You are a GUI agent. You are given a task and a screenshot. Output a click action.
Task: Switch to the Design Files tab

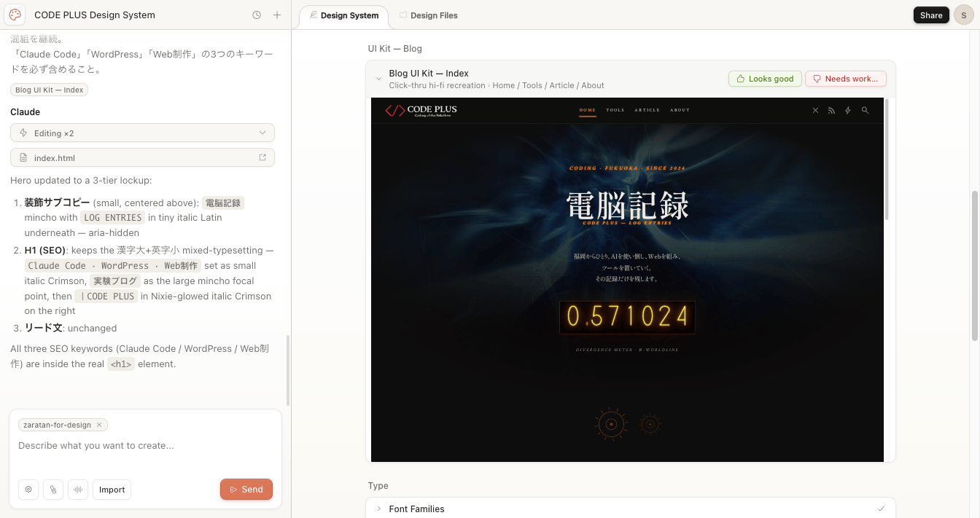(429, 15)
